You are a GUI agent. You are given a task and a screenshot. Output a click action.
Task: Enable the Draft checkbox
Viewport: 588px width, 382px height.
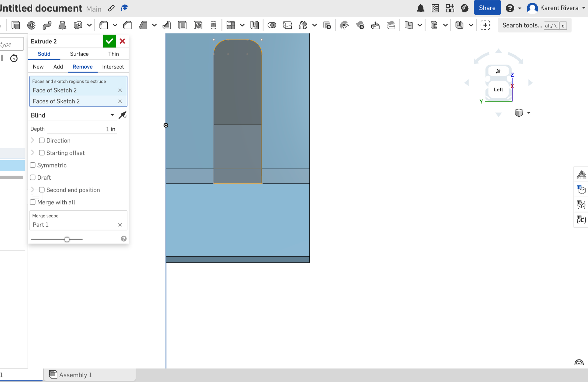coord(33,177)
